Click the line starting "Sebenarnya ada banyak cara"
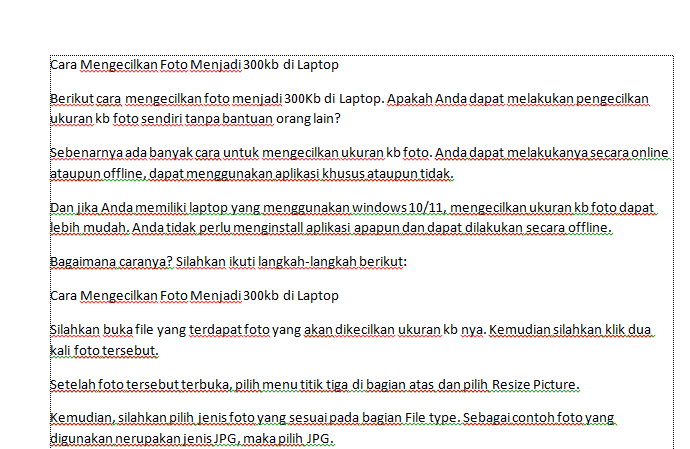 click(x=359, y=153)
